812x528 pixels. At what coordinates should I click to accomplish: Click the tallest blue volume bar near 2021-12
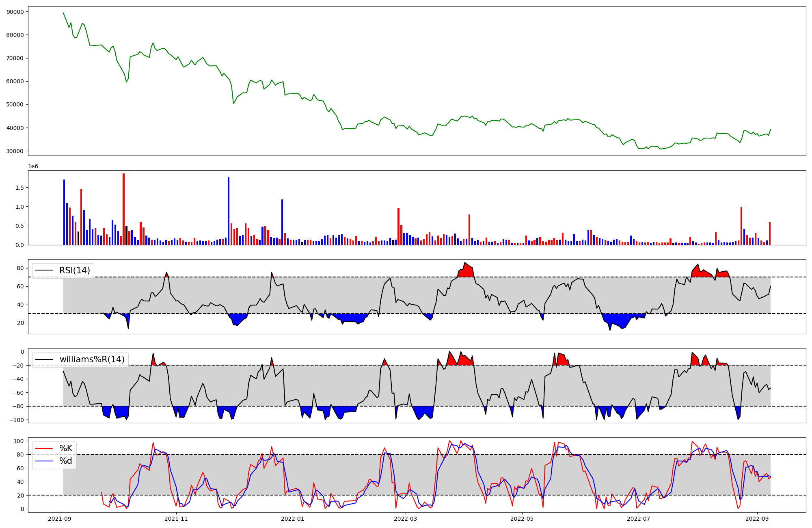click(229, 211)
